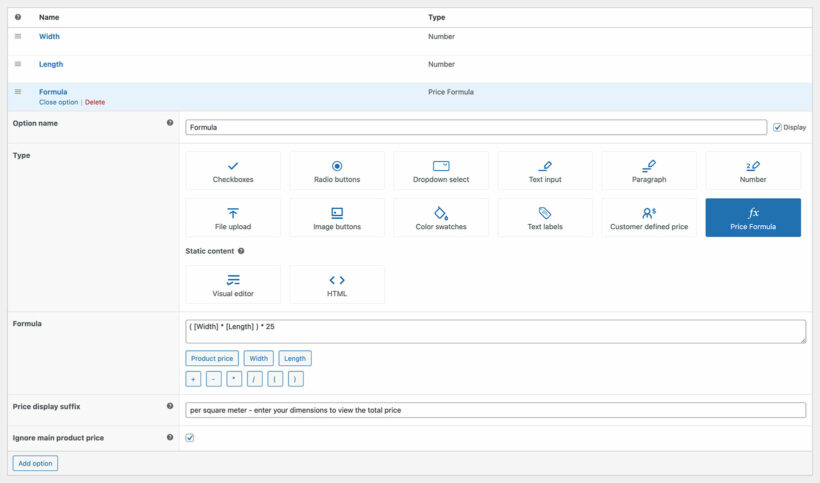Select the Number field type
The image size is (820, 483).
753,171
